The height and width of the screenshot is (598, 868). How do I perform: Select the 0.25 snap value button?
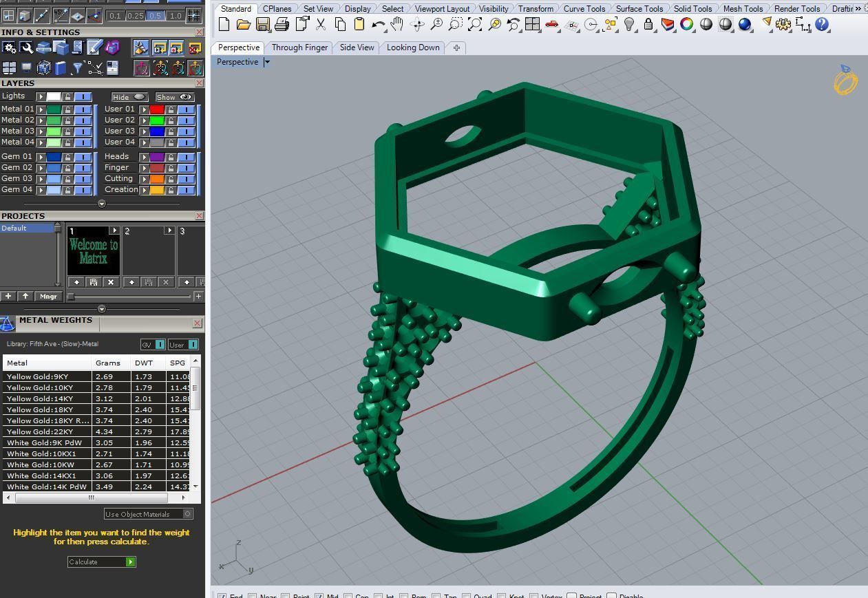point(135,15)
